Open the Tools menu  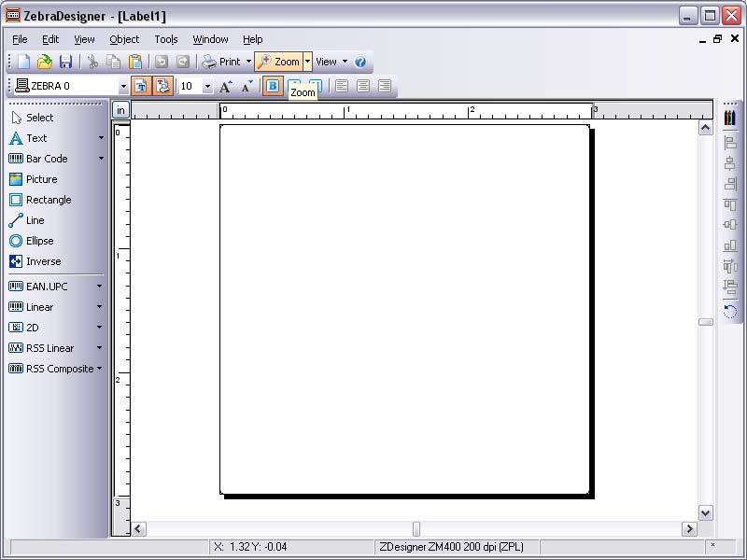(166, 39)
